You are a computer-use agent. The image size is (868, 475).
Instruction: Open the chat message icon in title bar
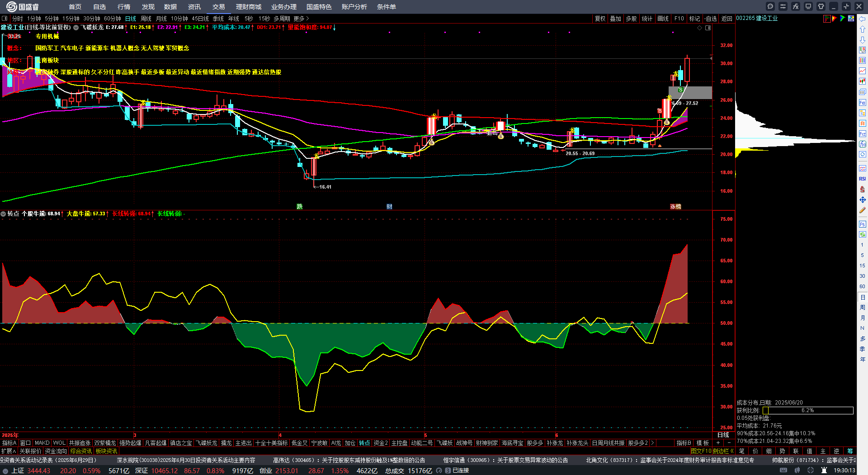pyautogui.click(x=770, y=6)
